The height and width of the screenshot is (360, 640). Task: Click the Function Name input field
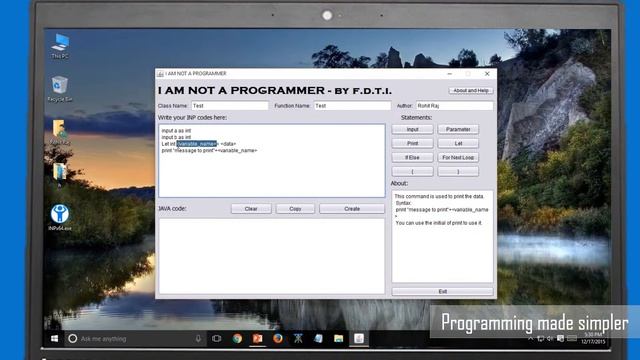tap(352, 106)
